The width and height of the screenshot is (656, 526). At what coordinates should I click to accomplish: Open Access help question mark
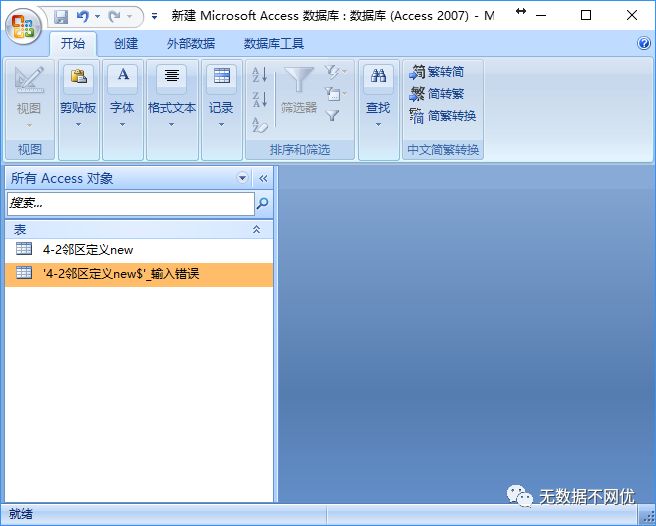[x=644, y=43]
